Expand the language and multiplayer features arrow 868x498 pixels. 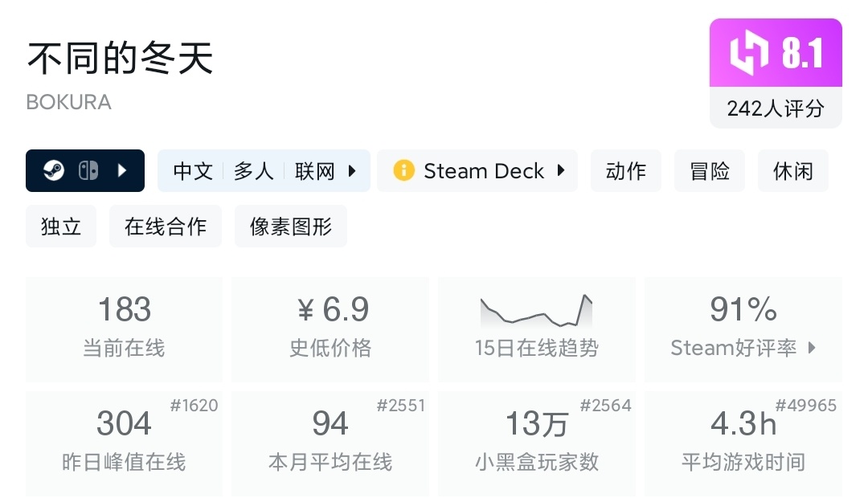(352, 171)
